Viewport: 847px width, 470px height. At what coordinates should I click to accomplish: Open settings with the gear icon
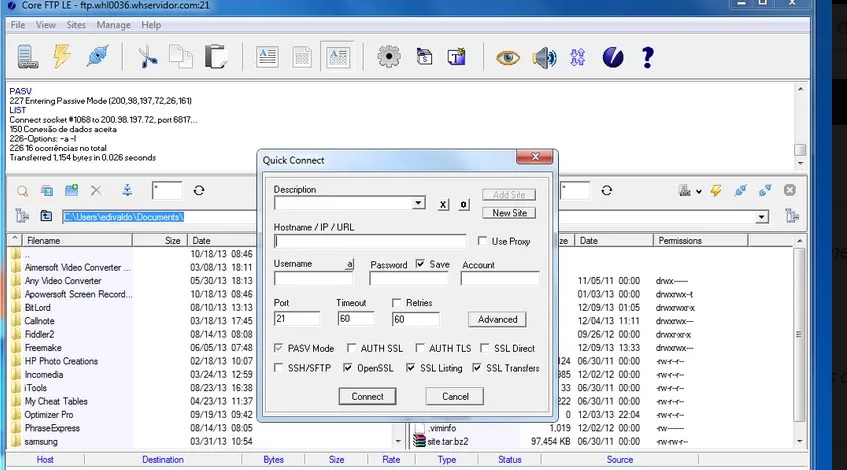(388, 57)
